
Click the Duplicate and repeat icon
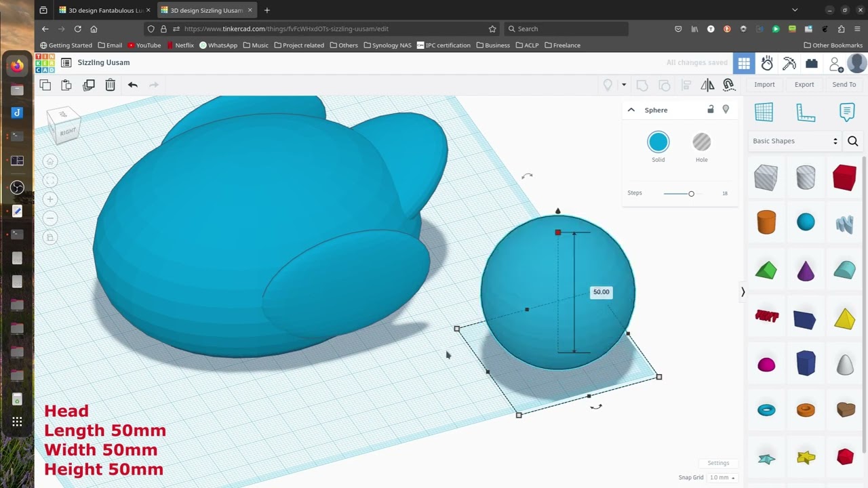[x=89, y=85]
